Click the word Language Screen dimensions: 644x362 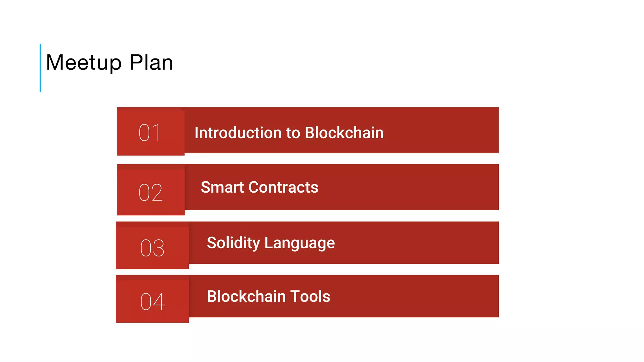(x=300, y=244)
